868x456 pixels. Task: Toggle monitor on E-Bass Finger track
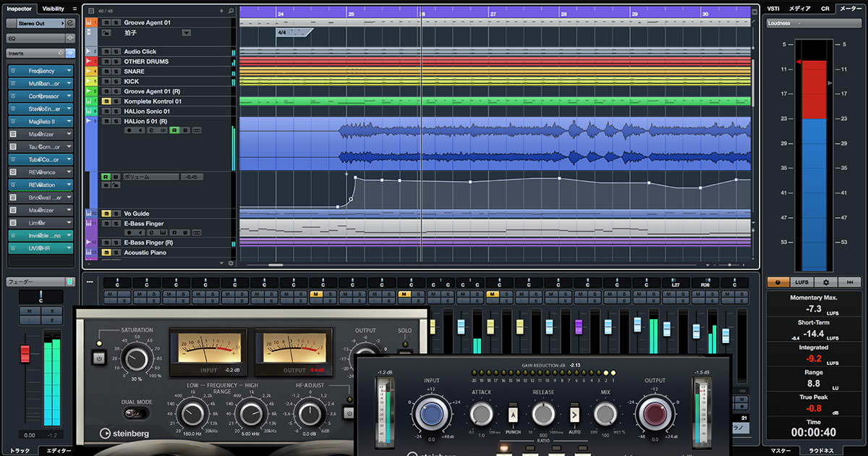139,233
